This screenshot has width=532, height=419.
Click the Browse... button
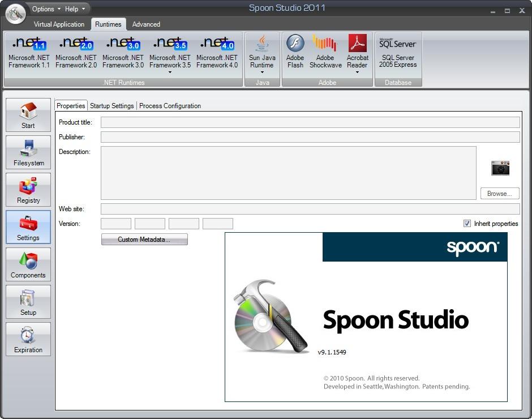pyautogui.click(x=500, y=194)
